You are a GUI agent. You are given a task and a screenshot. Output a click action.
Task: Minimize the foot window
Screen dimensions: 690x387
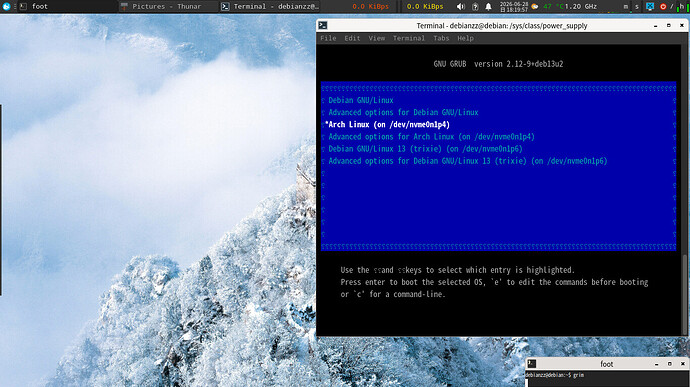[x=657, y=364]
